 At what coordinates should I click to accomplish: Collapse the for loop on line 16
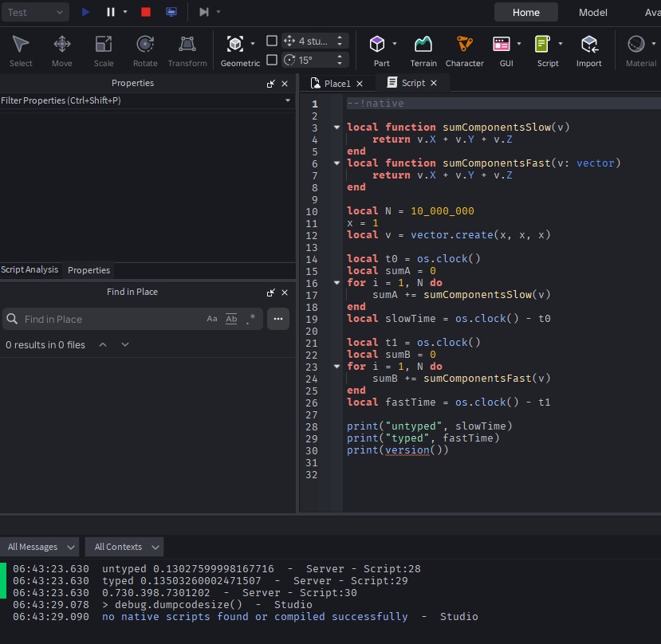coord(336,282)
